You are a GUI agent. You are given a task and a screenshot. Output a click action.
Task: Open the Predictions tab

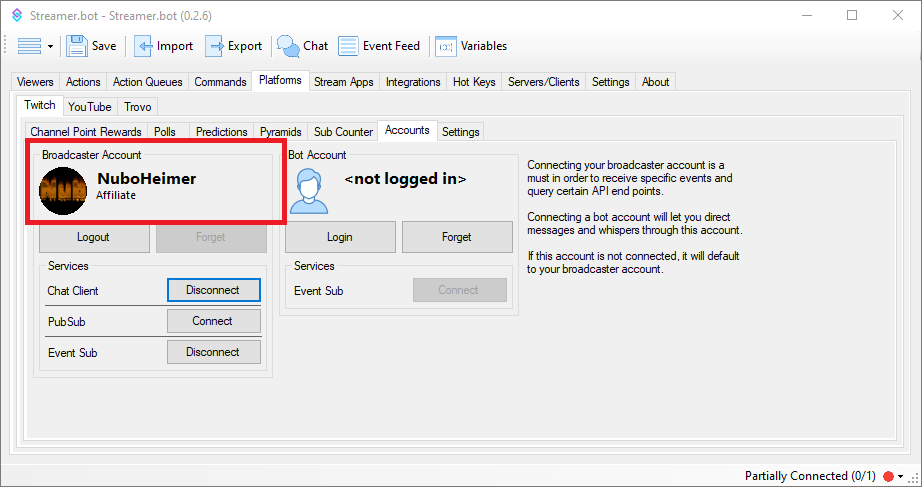[222, 132]
